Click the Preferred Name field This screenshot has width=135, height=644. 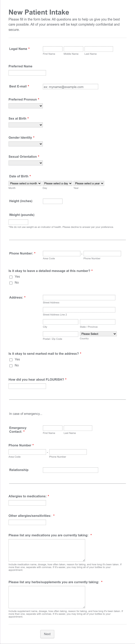[x=27, y=73]
